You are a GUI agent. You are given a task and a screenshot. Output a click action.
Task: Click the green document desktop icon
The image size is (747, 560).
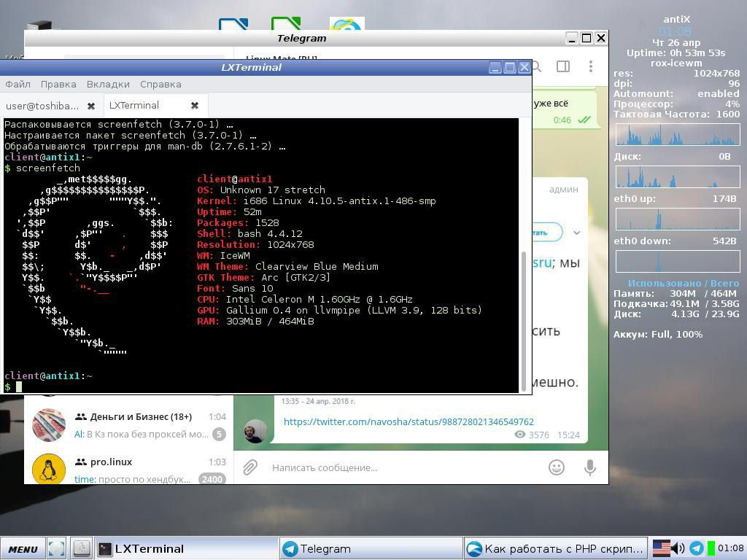[x=285, y=23]
